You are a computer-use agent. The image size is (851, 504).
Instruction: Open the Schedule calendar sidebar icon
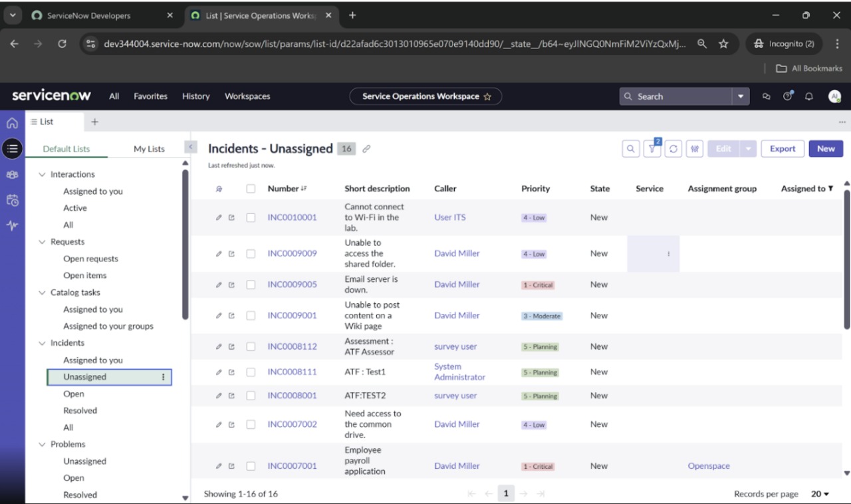pos(12,200)
